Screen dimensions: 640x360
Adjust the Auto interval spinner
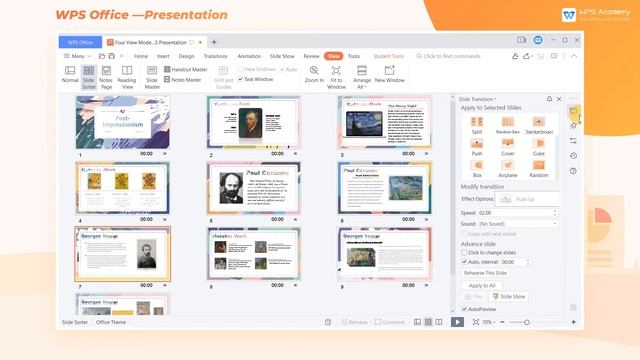coord(528,262)
